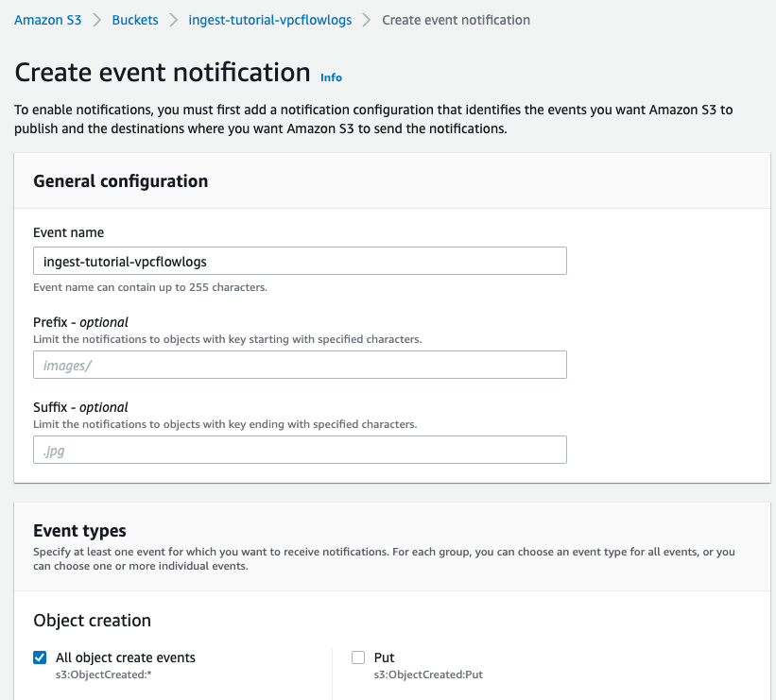This screenshot has height=700, width=776.
Task: Open the Amazon S3 breadcrumb link
Action: pyautogui.click(x=47, y=19)
